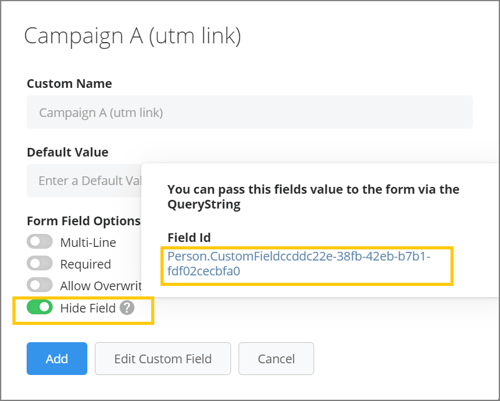Open Edit Custom Field
The width and height of the screenshot is (500, 401).
163,359
